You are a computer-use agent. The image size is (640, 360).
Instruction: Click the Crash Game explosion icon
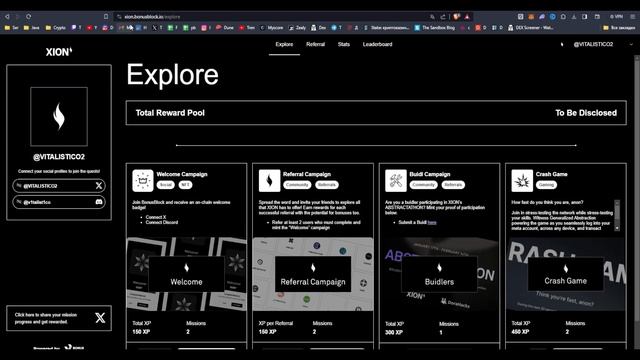click(522, 180)
